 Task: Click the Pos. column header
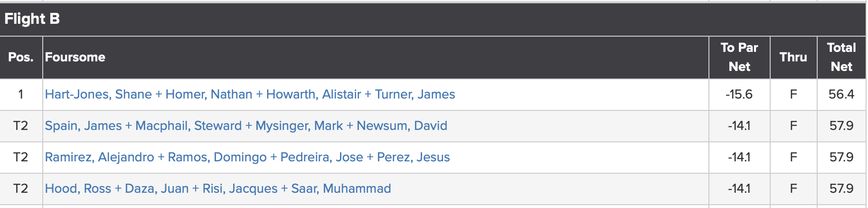[x=21, y=57]
